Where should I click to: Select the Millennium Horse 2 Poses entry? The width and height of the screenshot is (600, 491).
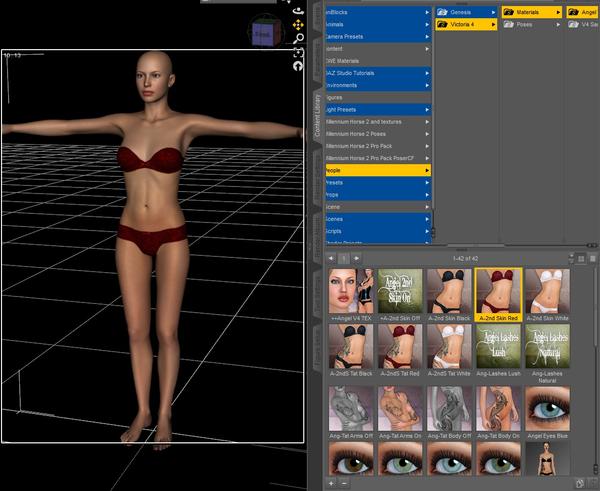coord(378,134)
